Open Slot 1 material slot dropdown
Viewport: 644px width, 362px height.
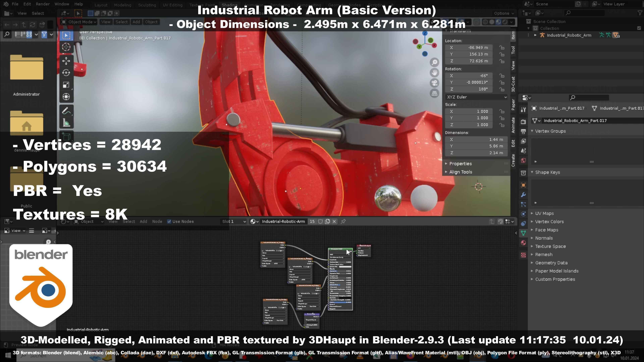[234, 221]
